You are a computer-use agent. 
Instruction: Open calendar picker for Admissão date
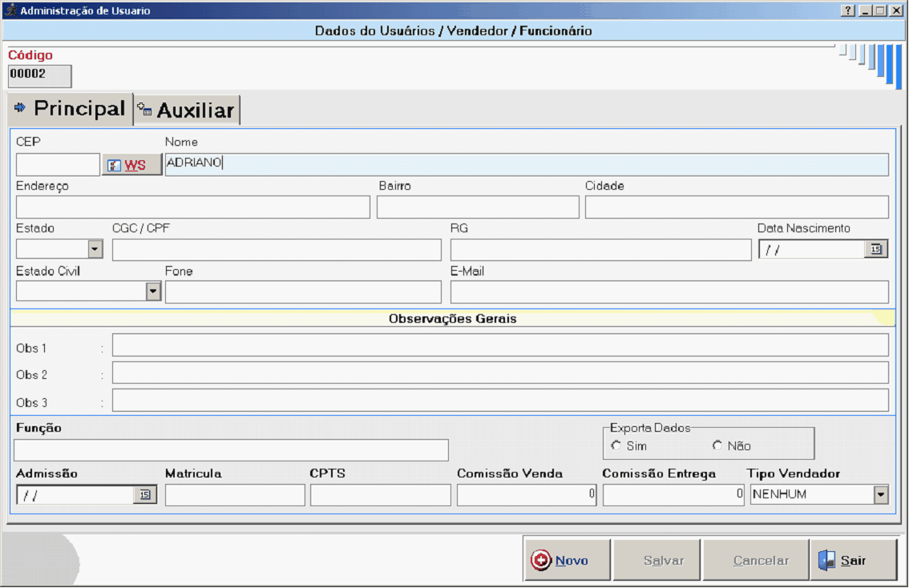tap(144, 495)
